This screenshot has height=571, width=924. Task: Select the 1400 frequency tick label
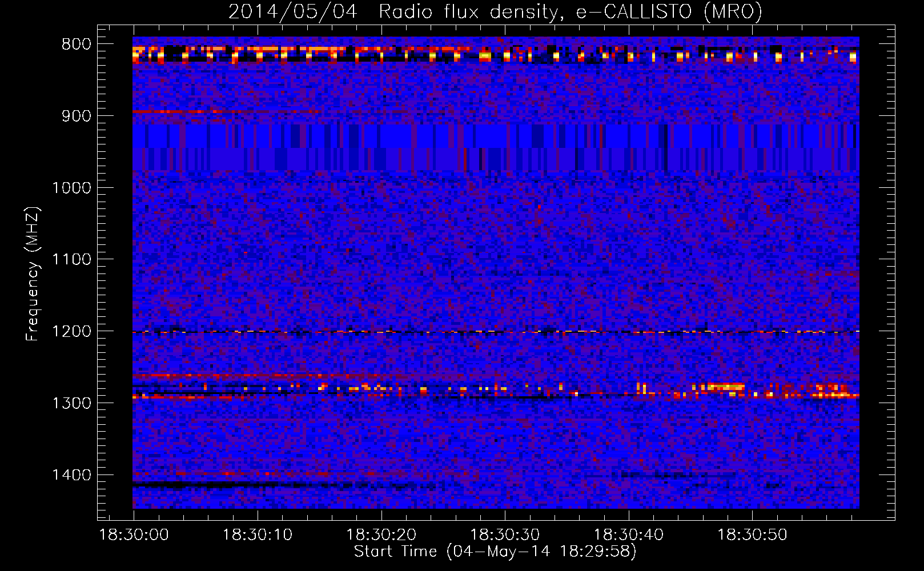click(71, 475)
